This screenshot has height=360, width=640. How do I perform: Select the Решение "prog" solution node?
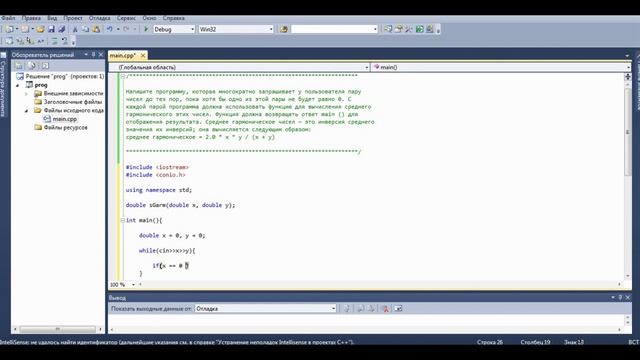click(x=60, y=76)
